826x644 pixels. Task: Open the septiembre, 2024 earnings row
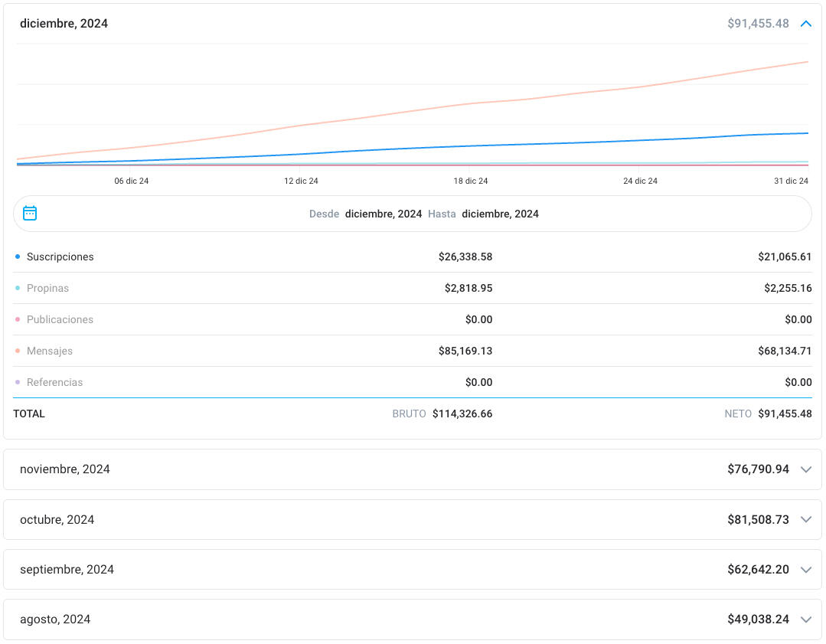(x=412, y=570)
